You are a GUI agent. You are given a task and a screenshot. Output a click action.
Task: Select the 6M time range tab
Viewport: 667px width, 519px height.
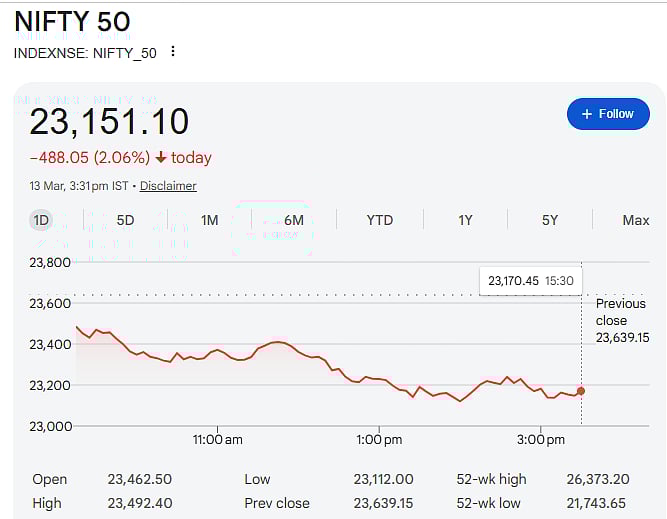pyautogui.click(x=294, y=220)
